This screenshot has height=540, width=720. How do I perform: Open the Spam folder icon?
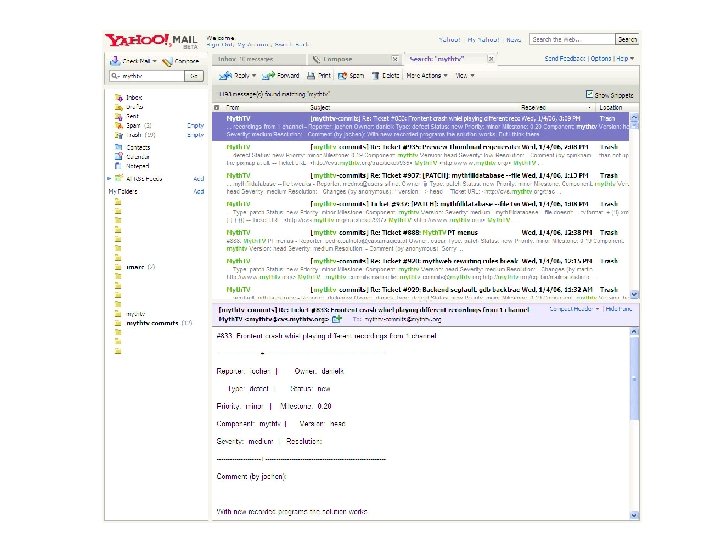point(119,125)
